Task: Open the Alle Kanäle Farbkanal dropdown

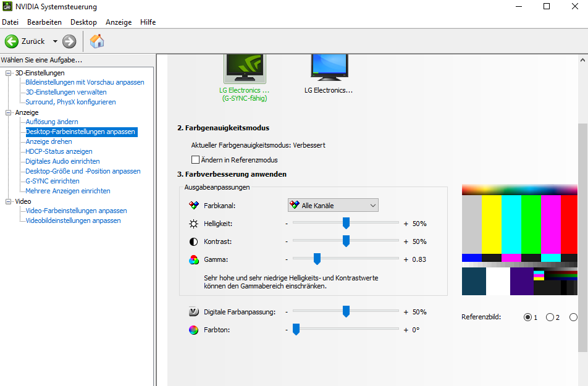Action: coord(333,205)
